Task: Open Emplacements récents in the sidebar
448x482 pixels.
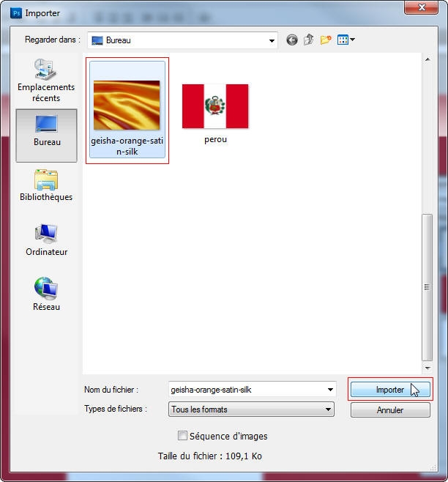Action: (x=46, y=81)
